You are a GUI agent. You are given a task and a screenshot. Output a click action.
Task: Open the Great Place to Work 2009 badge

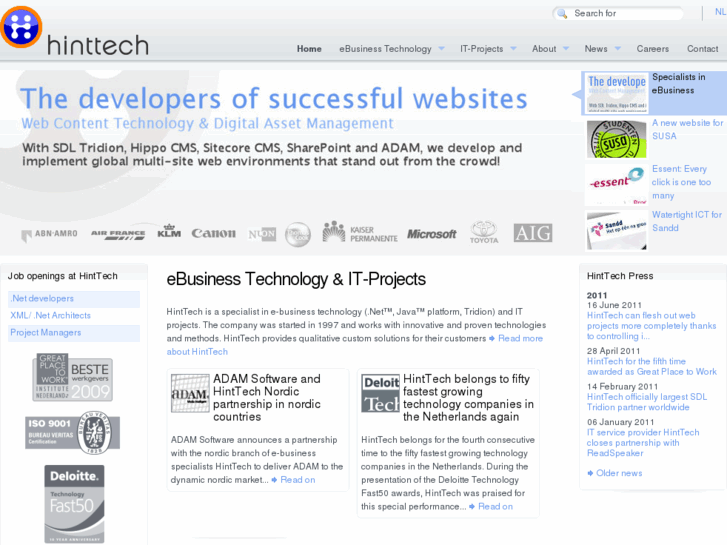(73, 378)
